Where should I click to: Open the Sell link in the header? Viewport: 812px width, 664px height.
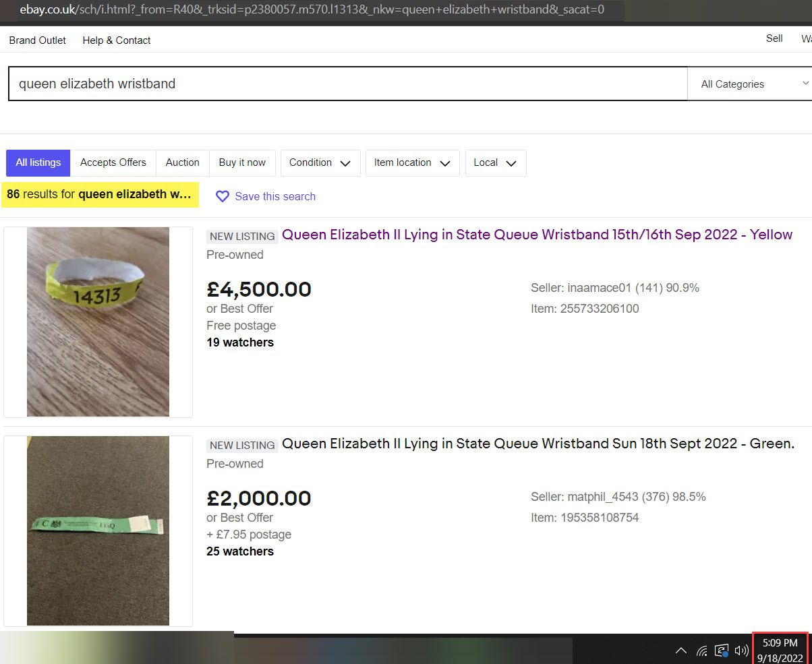tap(774, 38)
